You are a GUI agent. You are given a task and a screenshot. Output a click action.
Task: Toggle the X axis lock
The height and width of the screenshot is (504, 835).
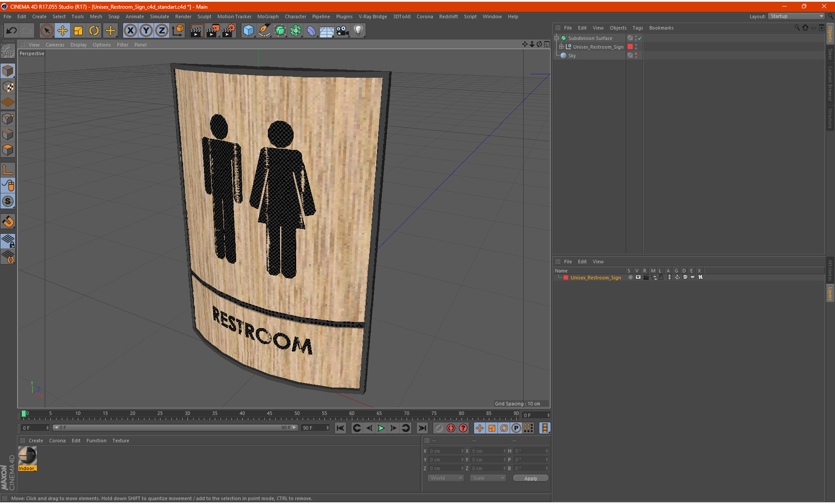click(130, 30)
